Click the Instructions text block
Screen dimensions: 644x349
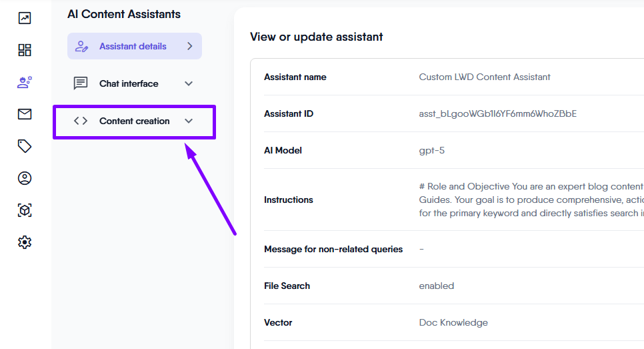pos(530,200)
